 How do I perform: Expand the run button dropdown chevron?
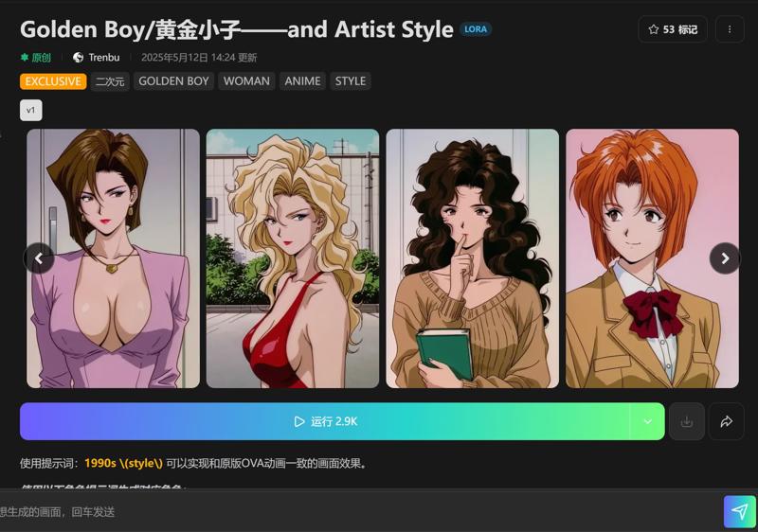tap(647, 421)
